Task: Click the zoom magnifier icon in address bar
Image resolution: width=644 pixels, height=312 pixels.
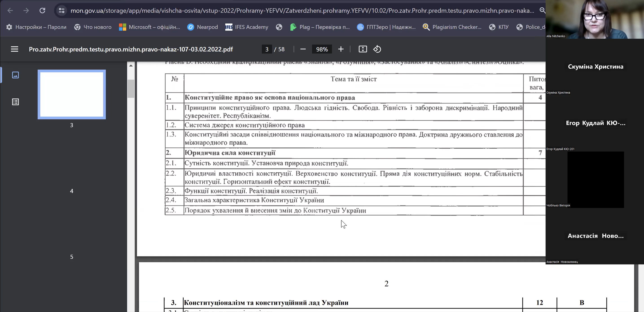Action: [x=542, y=11]
